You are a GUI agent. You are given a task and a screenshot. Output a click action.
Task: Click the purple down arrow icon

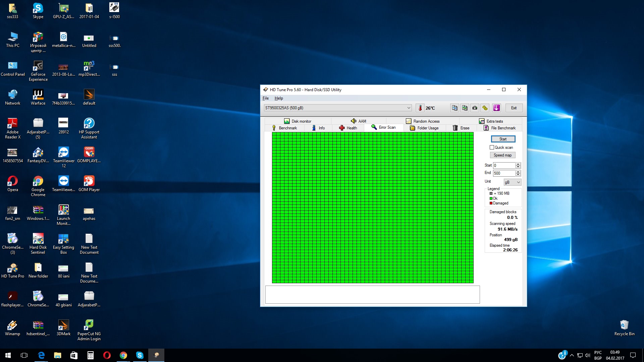pyautogui.click(x=496, y=108)
